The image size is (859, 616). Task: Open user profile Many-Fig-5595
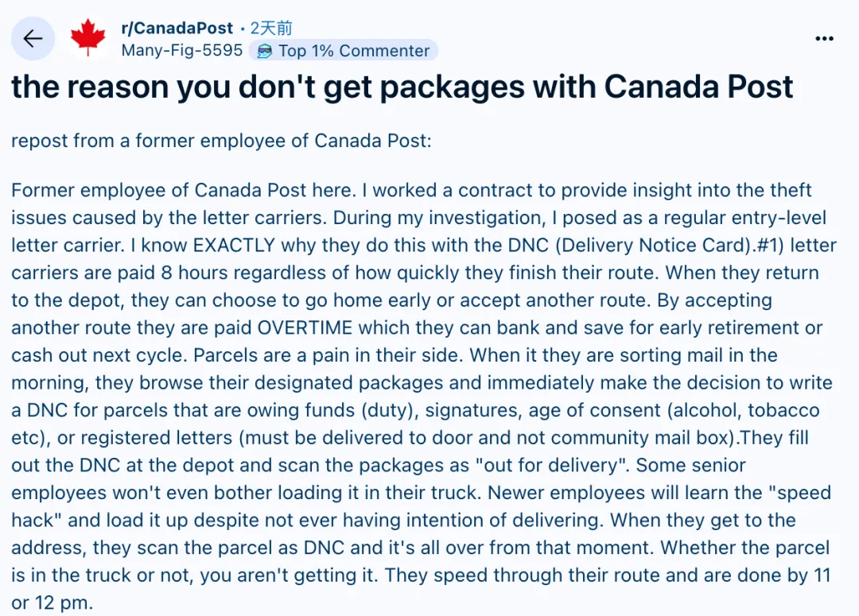point(182,51)
